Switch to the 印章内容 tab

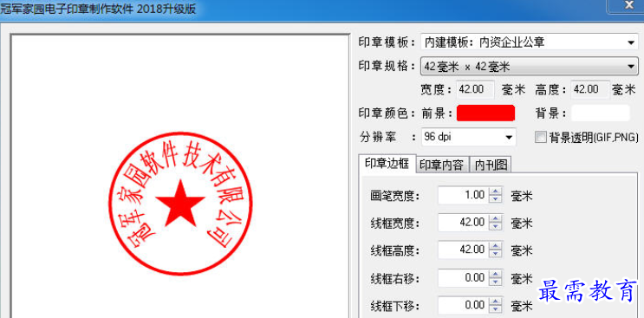[x=442, y=165]
